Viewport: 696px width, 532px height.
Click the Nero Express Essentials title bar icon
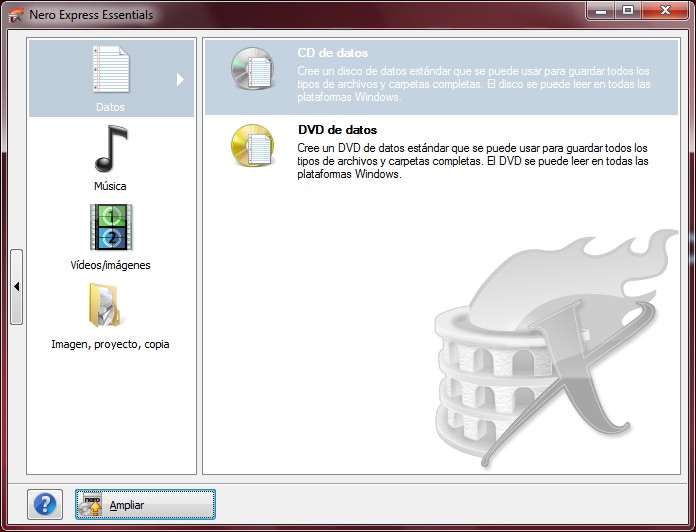click(16, 15)
